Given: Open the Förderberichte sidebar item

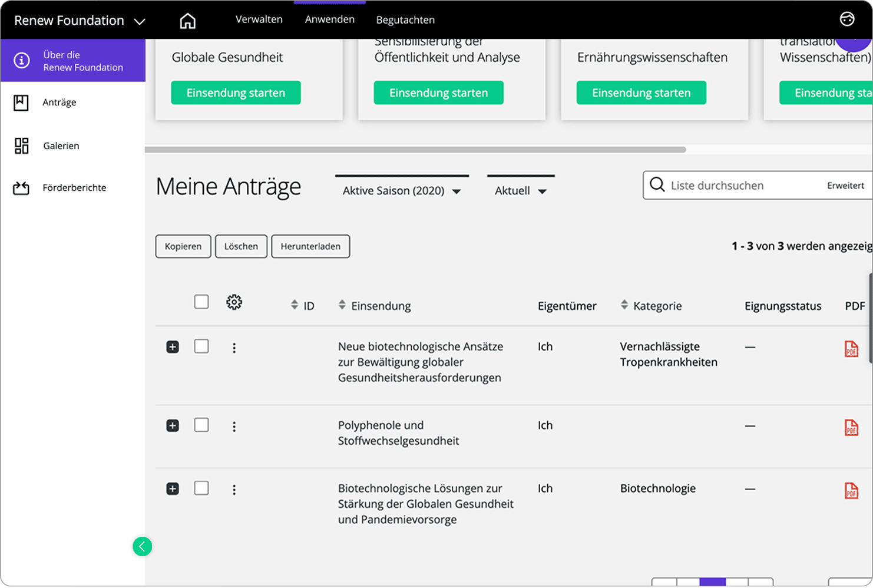Looking at the screenshot, I should click(x=73, y=188).
